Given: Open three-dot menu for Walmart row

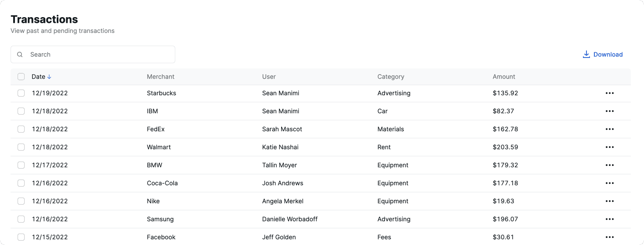Looking at the screenshot, I should tap(609, 147).
